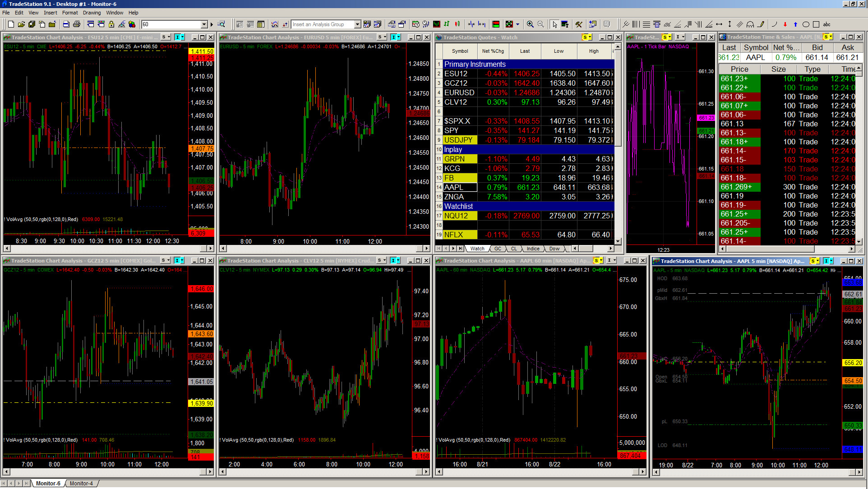The height and width of the screenshot is (489, 868).
Task: Select the Rectangle drawing tool
Action: [816, 24]
